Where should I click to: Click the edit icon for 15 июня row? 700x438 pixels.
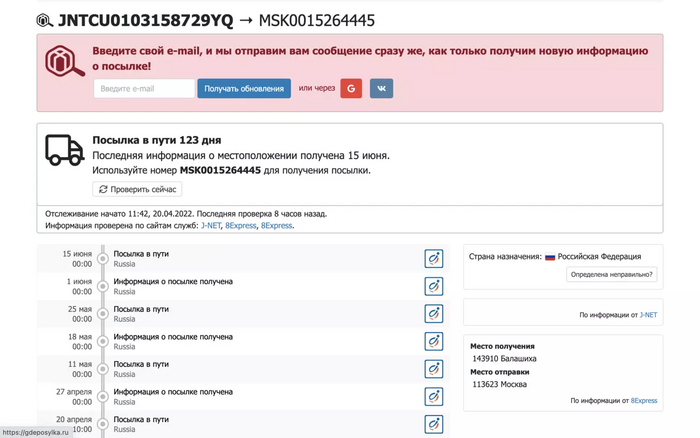(433, 258)
